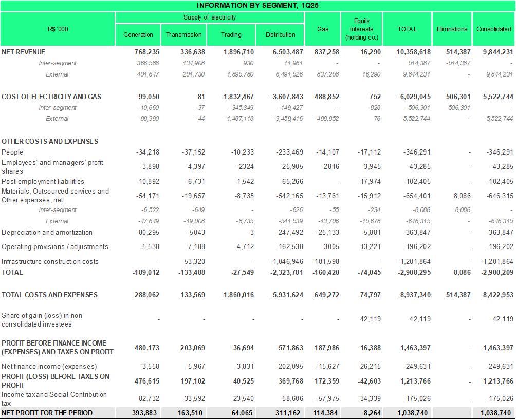Click the Post-employment liabilities row label
This screenshot has height=420, width=516.
[x=43, y=181]
